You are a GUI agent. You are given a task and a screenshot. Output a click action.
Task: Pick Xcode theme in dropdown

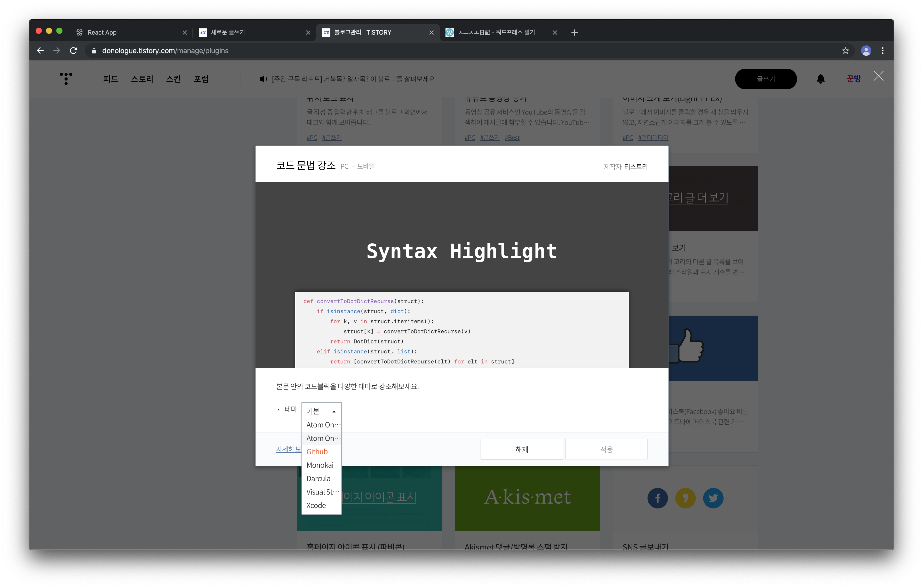[316, 505]
